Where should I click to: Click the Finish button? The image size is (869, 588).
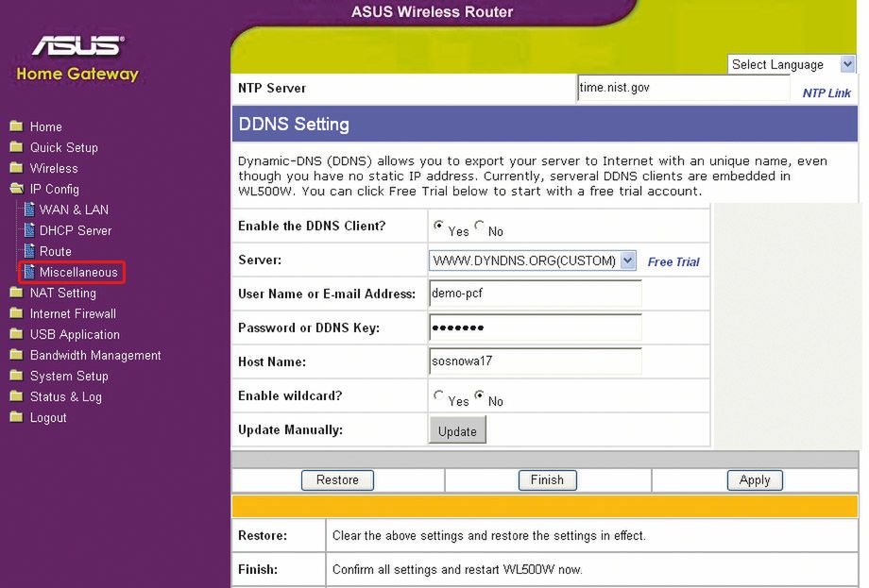[547, 480]
